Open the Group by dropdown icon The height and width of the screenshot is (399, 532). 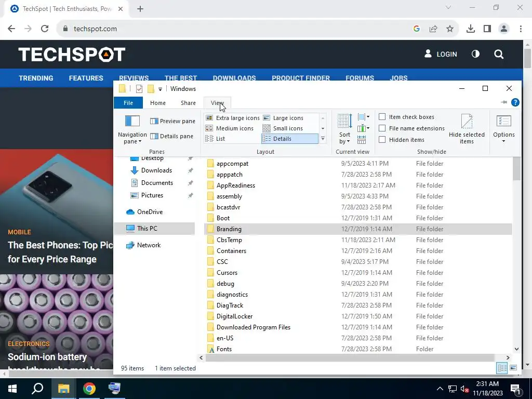pyautogui.click(x=363, y=117)
